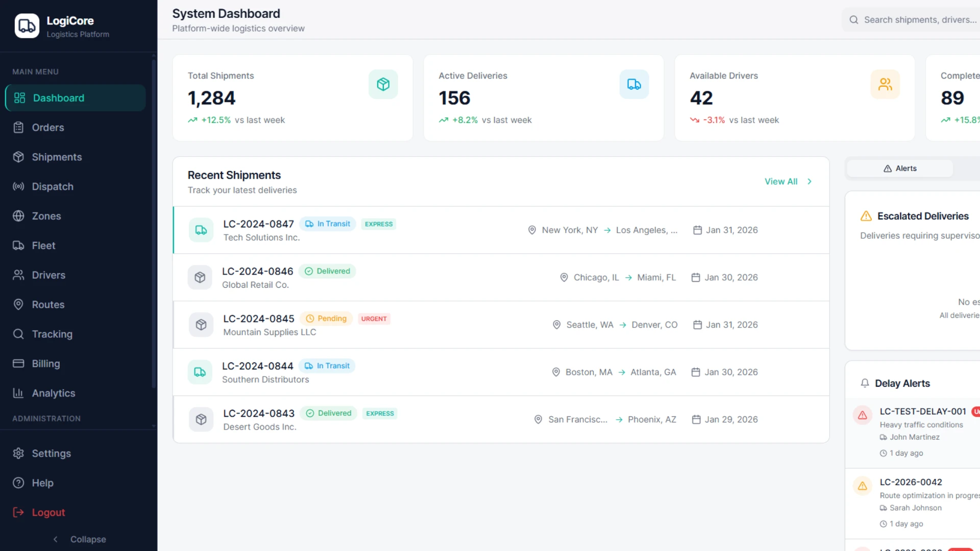The width and height of the screenshot is (980, 551).
Task: Open shipment LC-2024-0843
Action: coord(501,419)
